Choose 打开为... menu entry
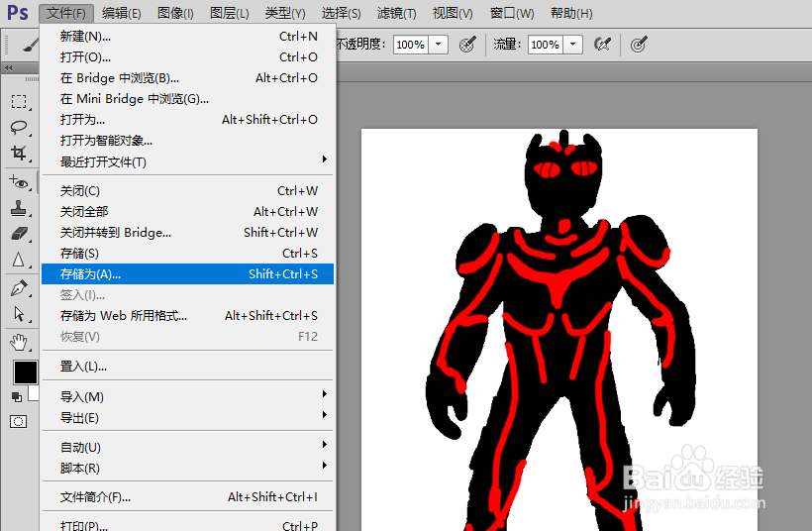This screenshot has width=812, height=531. click(187, 120)
